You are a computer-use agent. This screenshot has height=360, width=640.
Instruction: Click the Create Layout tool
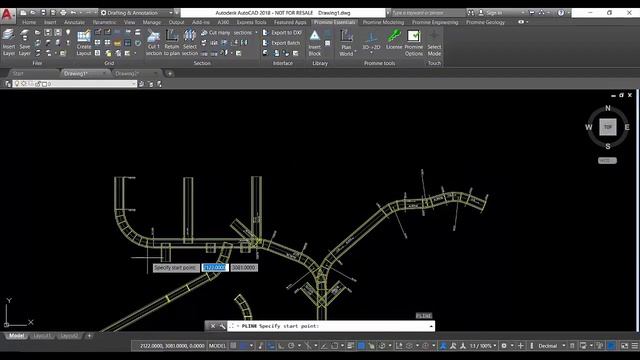(84, 42)
